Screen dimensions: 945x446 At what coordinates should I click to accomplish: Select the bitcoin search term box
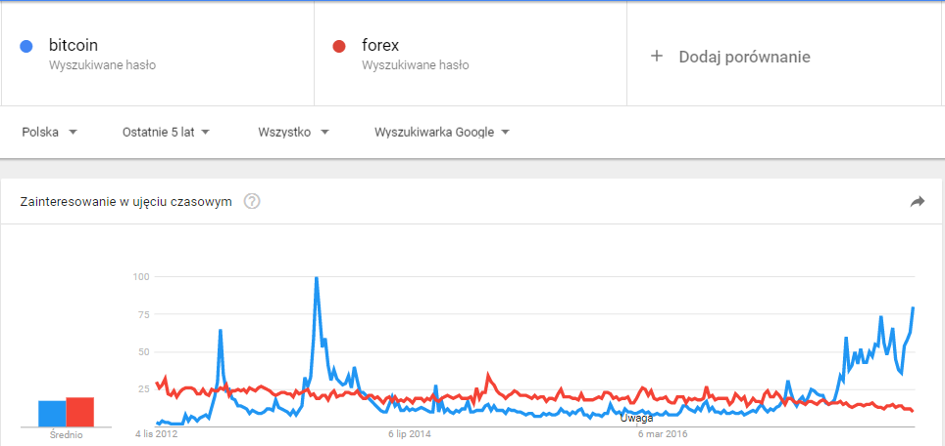click(158, 53)
